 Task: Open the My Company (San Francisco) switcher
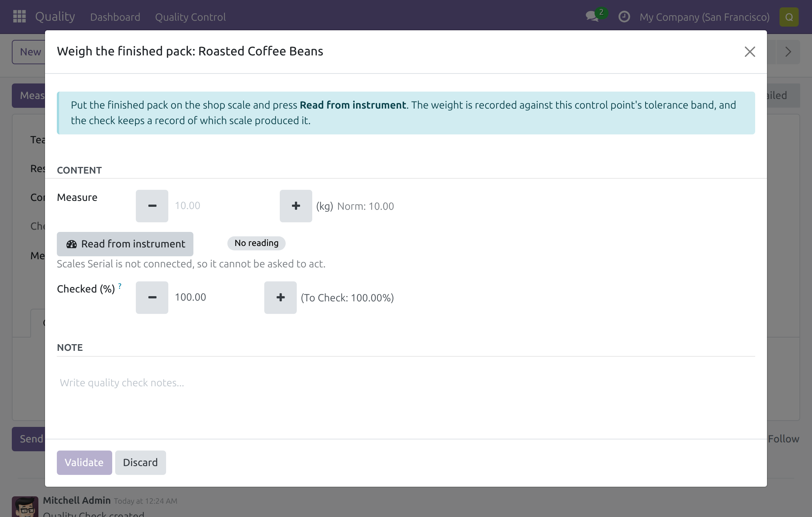coord(704,17)
